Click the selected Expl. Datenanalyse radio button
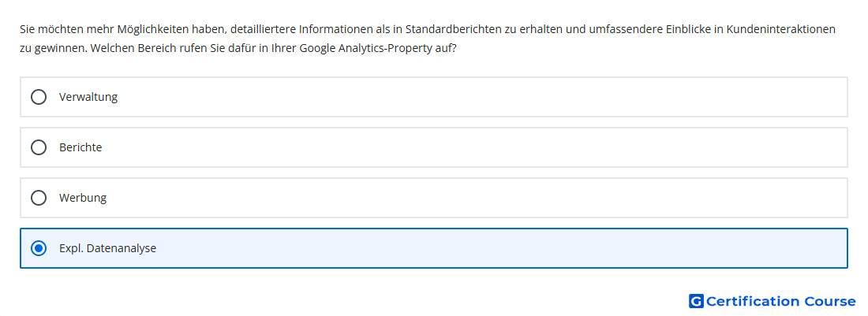Viewport: 868px width, 316px height. 38,248
